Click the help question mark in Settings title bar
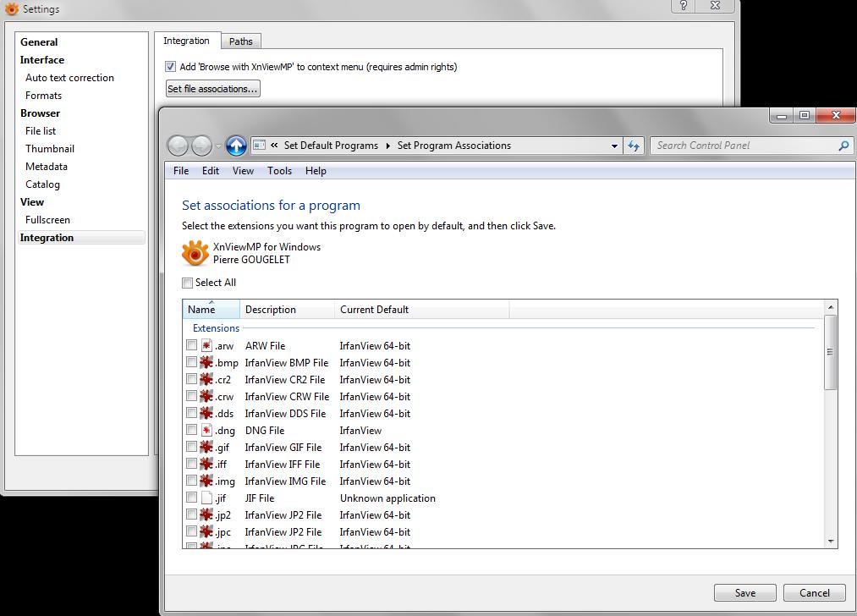 click(684, 5)
